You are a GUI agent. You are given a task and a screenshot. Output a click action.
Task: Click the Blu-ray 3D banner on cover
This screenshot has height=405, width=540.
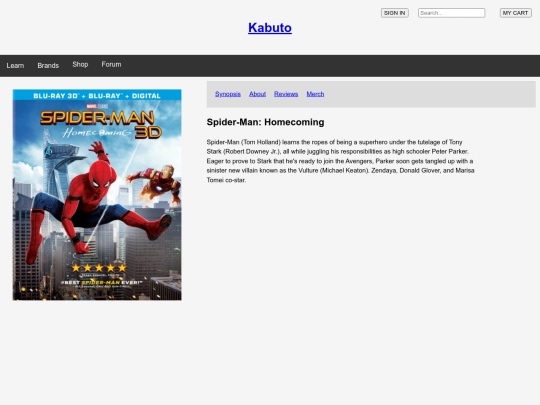pos(97,95)
